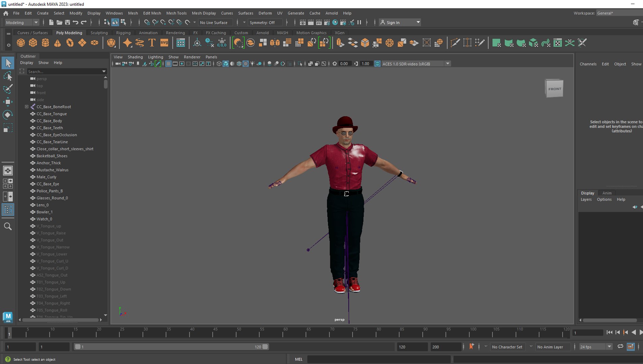Click the polygon cylinder shelf icon
643x364 pixels.
[45, 43]
